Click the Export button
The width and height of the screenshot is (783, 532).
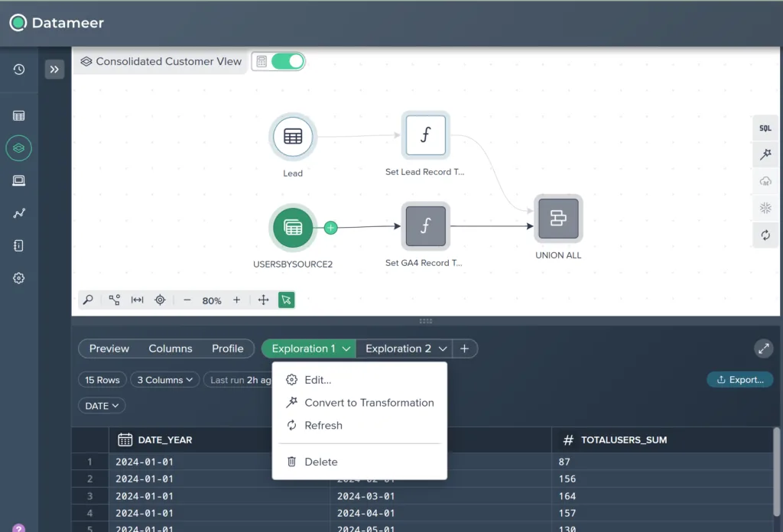740,380
